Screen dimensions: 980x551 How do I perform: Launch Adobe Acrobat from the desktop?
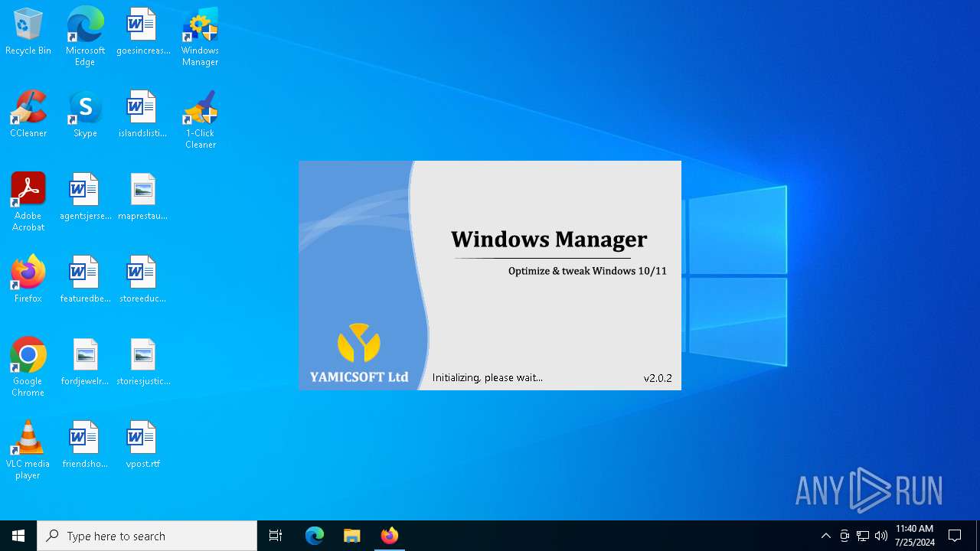click(x=28, y=202)
